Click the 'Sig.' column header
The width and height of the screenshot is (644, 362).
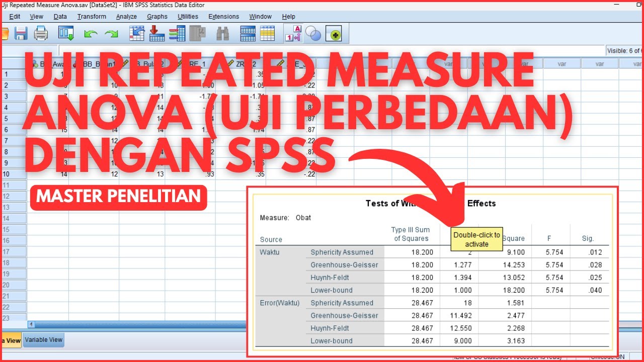point(588,239)
